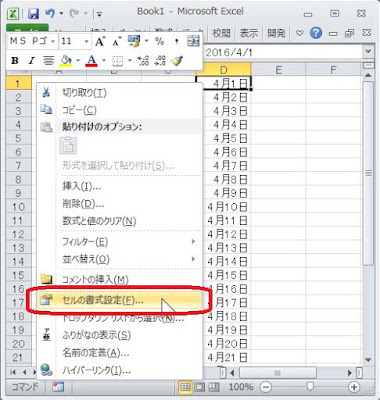Screen dimensions: 380x400
Task: Choose ふりがなの表示(S) menu entry
Action: coord(119,335)
